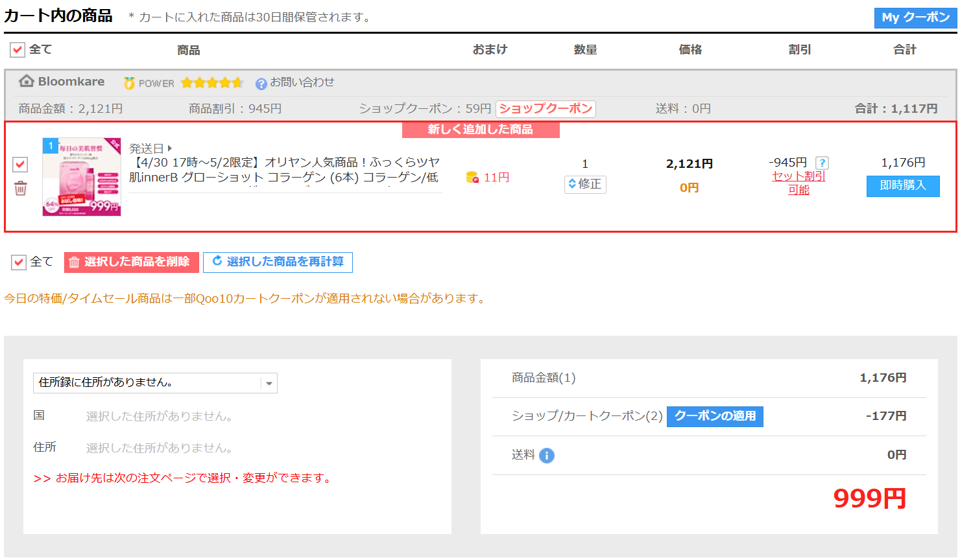This screenshot has height=560, width=960.
Task: Click the POWER seller medal icon
Action: 130,83
